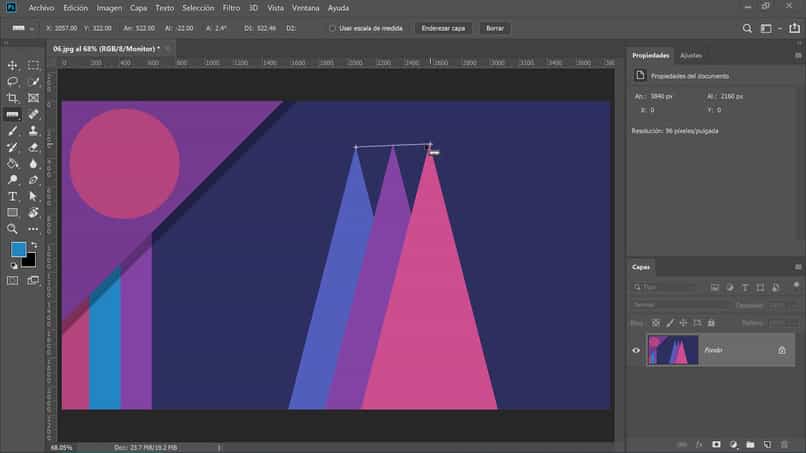The image size is (806, 453).
Task: Hide the Fondo layer with eye icon
Action: pyautogui.click(x=636, y=350)
